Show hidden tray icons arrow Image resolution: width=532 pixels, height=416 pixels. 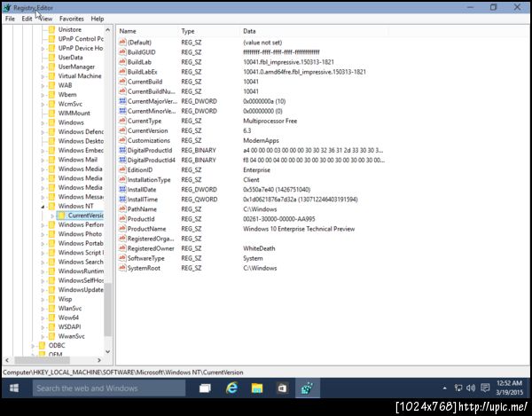point(444,388)
